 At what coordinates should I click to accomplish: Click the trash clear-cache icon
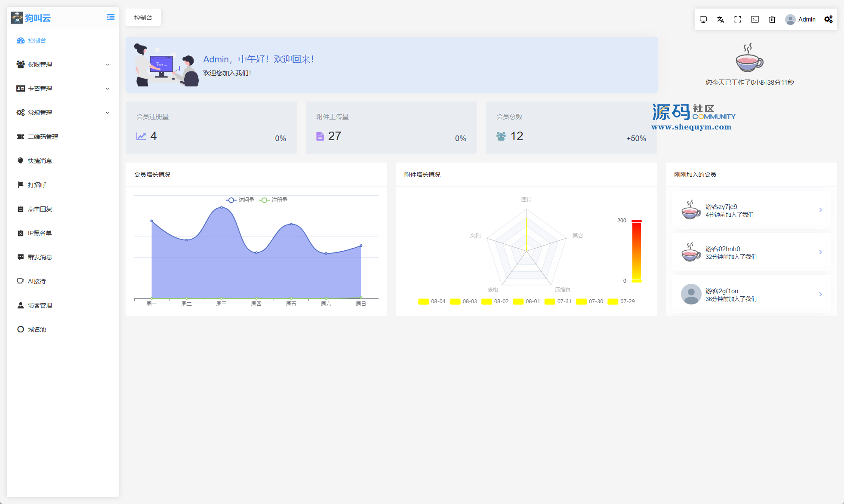[x=772, y=19]
